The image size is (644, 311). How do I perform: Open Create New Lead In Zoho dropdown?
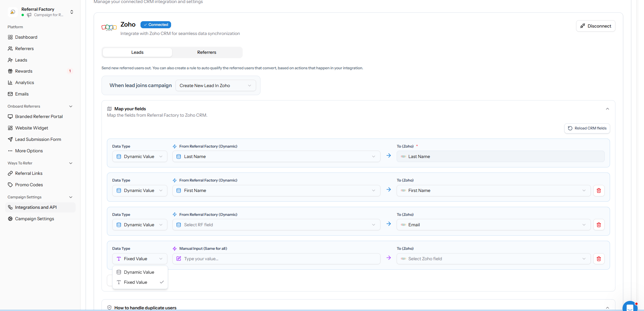coord(215,86)
